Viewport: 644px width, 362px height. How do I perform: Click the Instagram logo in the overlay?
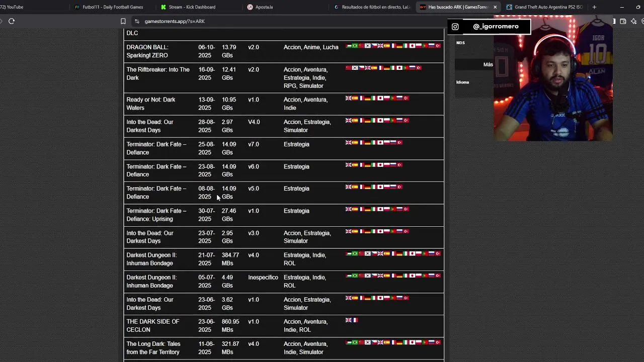[455, 27]
